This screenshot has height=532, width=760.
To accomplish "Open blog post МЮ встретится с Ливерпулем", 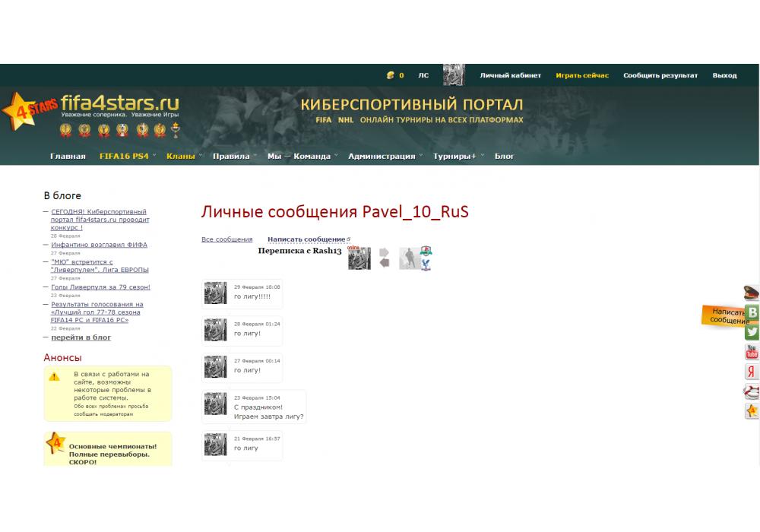I will (100, 265).
